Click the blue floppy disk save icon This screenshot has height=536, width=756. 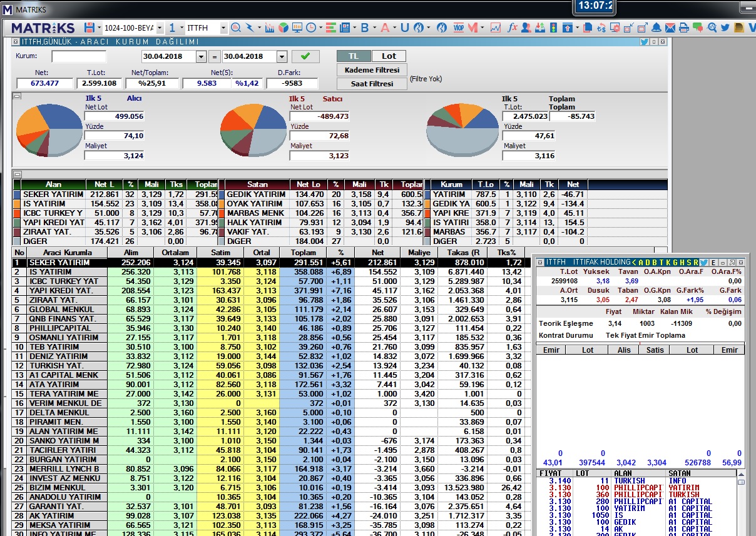tap(89, 28)
